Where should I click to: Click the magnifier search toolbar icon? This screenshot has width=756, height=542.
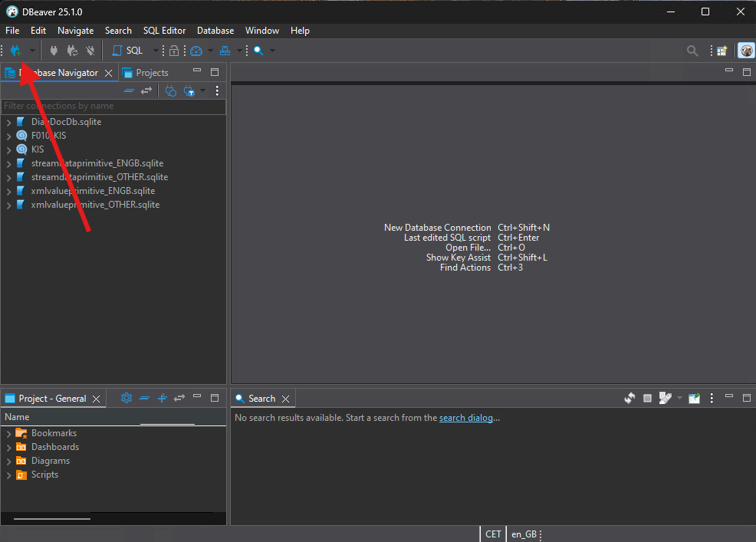258,51
